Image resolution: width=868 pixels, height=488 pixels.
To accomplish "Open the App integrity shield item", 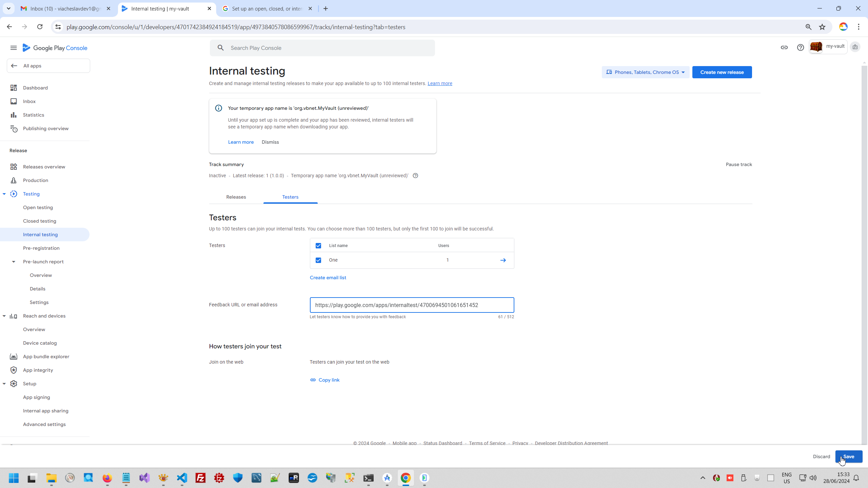I will [38, 370].
